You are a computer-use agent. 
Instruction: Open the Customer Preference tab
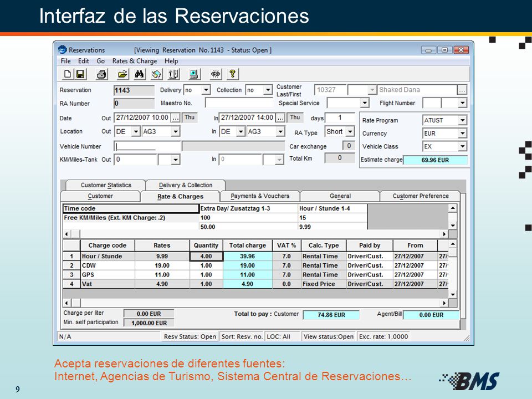point(421,196)
